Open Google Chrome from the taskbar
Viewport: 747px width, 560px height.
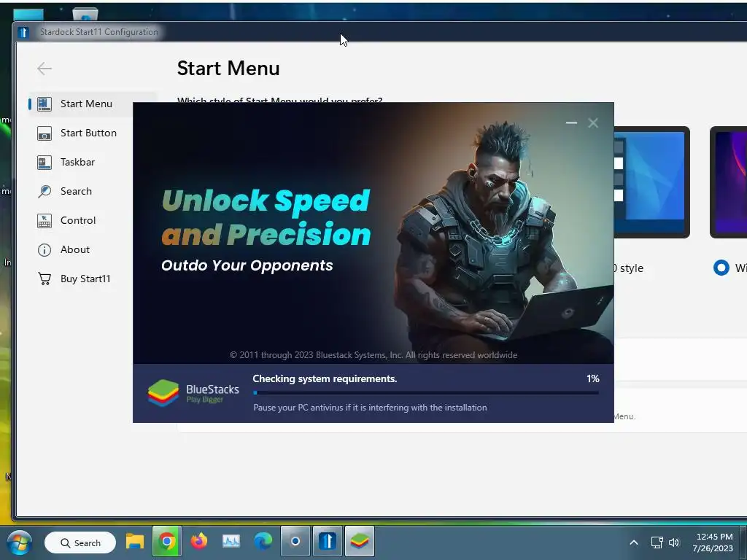167,542
